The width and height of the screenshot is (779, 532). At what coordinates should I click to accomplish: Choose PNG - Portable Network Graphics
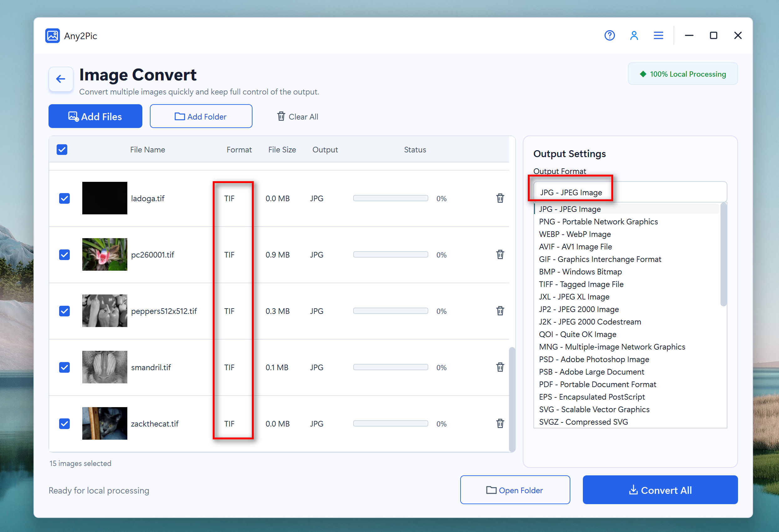click(627, 222)
